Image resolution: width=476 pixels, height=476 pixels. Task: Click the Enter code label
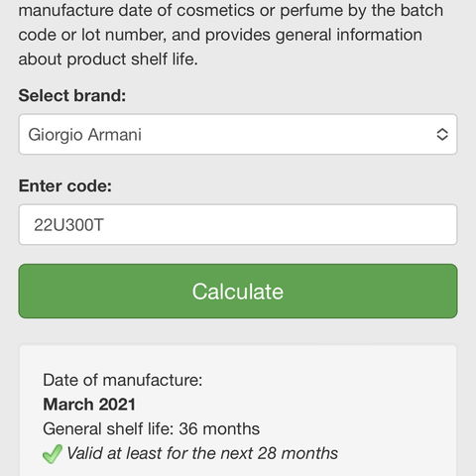[65, 185]
